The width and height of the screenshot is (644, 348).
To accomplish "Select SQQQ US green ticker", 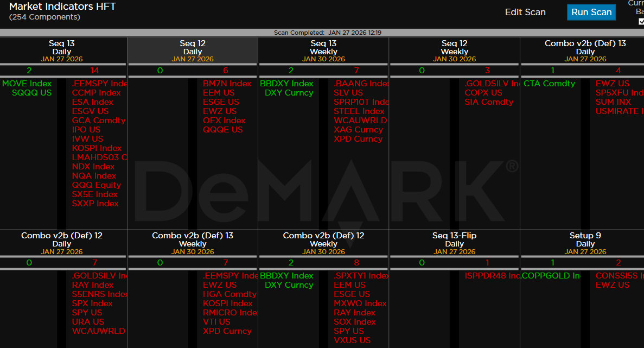I will point(32,93).
